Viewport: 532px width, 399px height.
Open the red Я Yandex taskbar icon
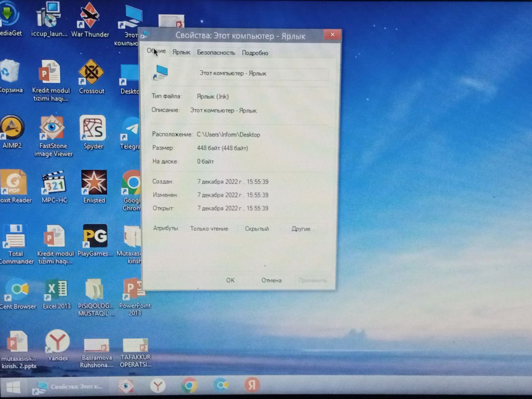(x=251, y=385)
